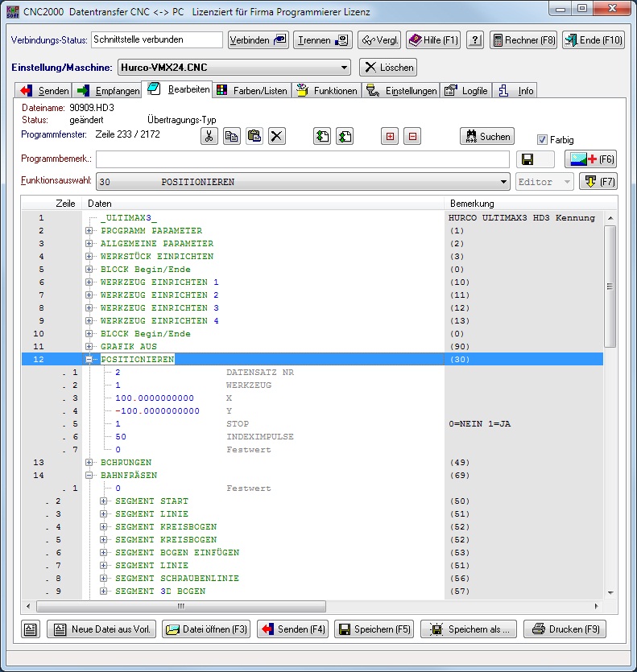Click the clipboard paste icon
This screenshot has width=637, height=672.
[254, 137]
